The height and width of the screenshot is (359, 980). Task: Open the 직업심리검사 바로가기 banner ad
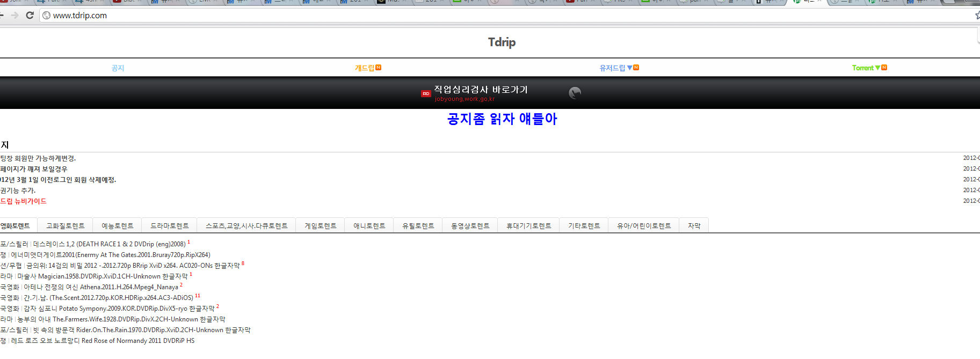click(481, 90)
